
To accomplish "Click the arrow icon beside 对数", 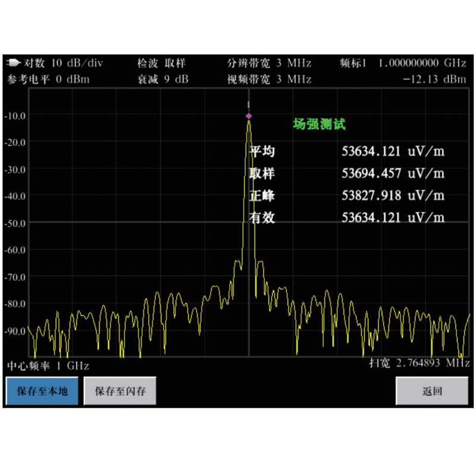I will (13, 63).
